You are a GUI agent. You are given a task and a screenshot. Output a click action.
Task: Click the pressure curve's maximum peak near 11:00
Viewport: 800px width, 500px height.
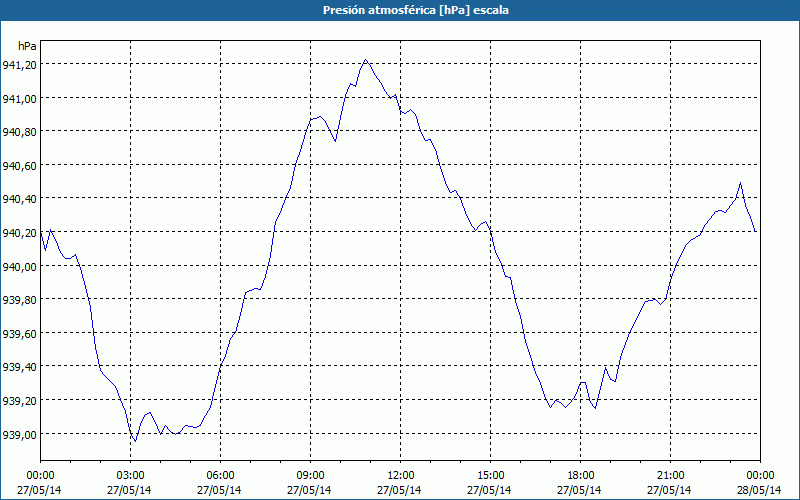[365, 60]
